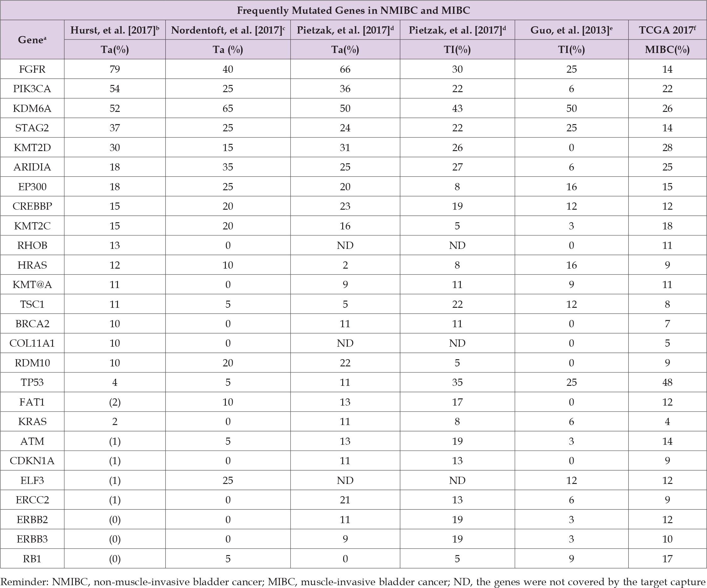Click the Pietzak TI value 17 for FAT1

click(457, 402)
